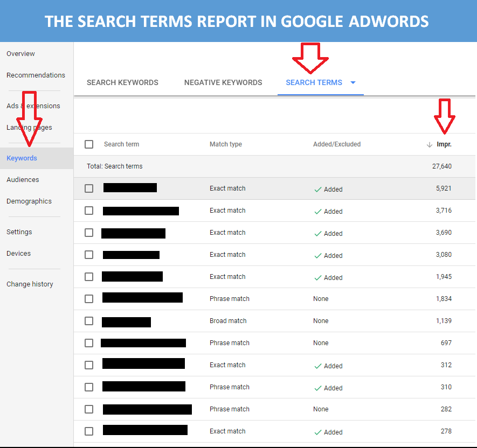Click the Impr. sort descending arrow icon

[x=429, y=145]
